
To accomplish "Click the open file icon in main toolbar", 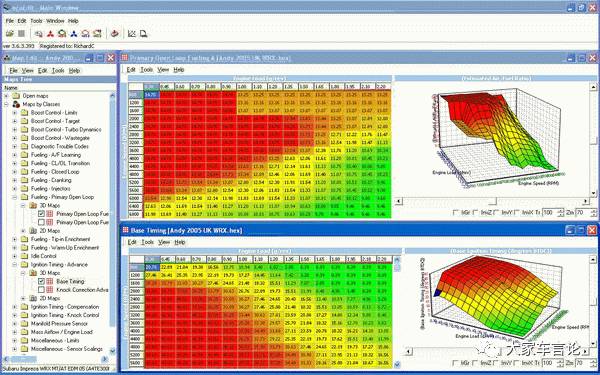I will tap(10, 34).
